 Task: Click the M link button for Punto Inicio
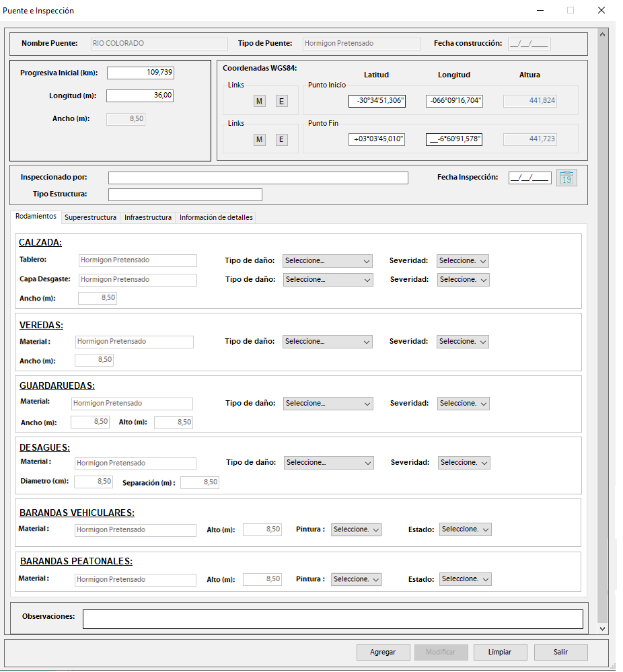click(260, 101)
